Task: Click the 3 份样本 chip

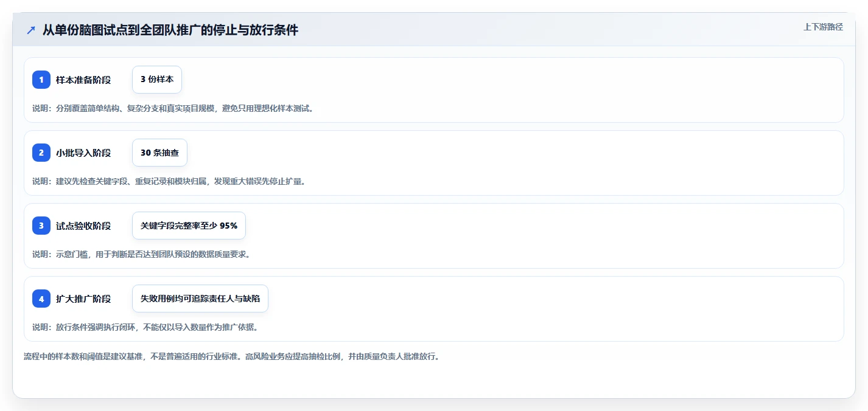Action: [x=157, y=80]
